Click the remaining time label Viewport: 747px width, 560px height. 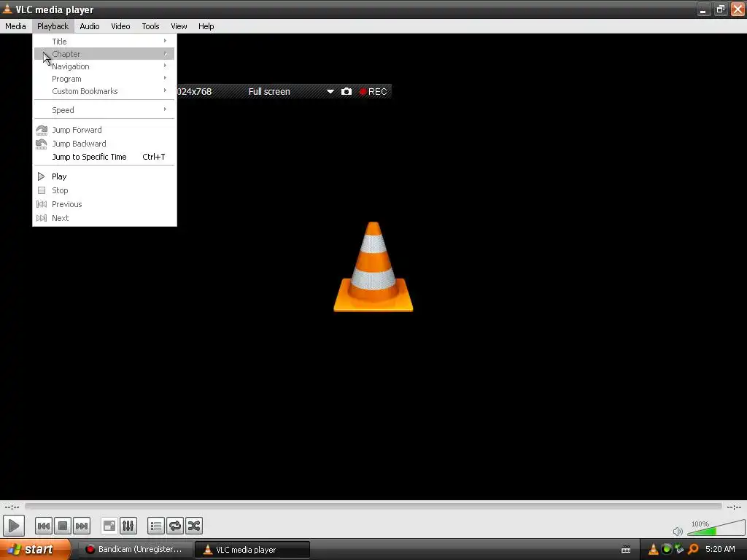pos(734,507)
